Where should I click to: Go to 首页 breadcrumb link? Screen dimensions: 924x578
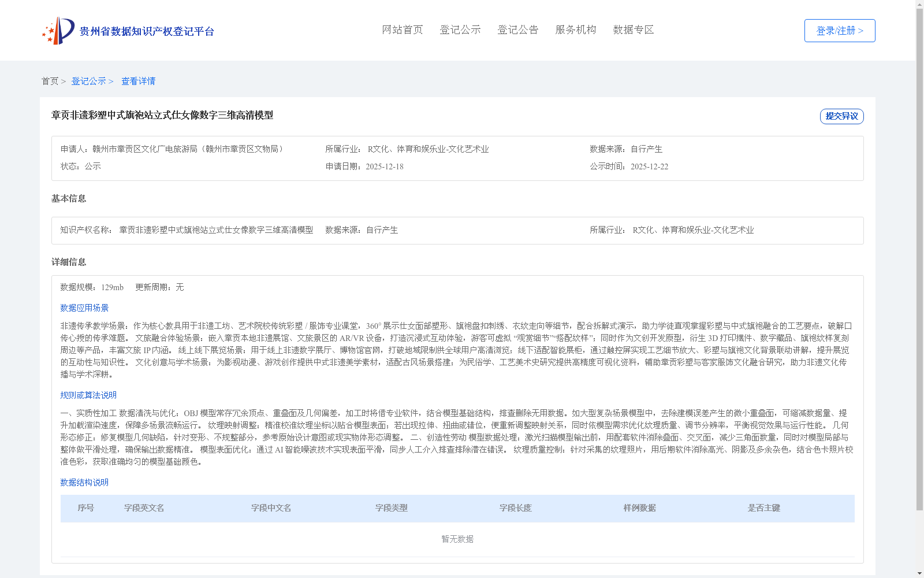pyautogui.click(x=50, y=81)
